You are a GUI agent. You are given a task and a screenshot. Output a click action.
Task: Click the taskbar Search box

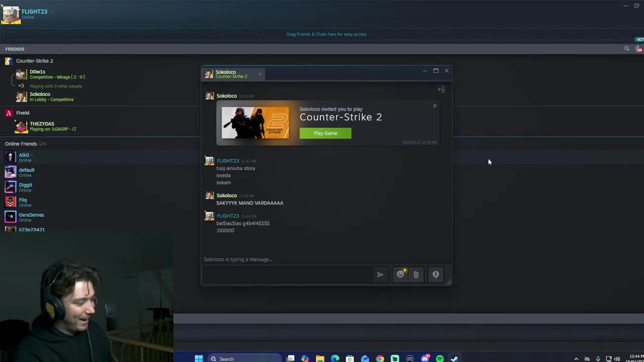tap(244, 358)
